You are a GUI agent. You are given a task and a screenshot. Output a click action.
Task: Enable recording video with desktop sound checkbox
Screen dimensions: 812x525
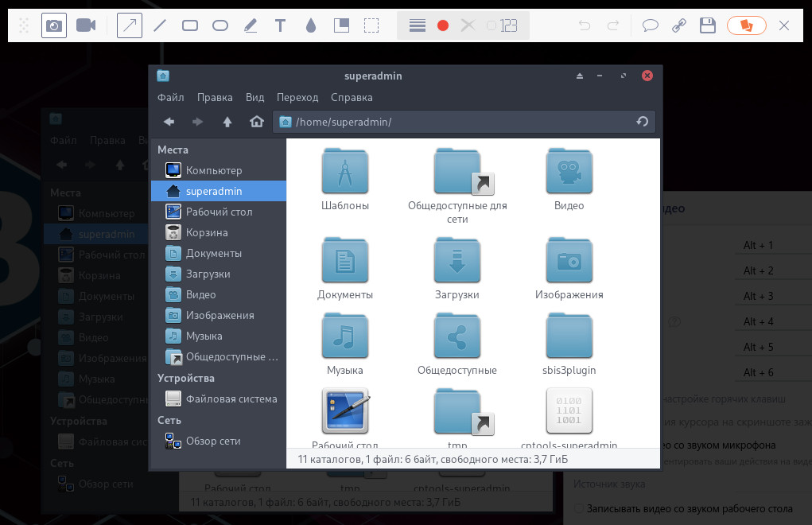pyautogui.click(x=580, y=509)
